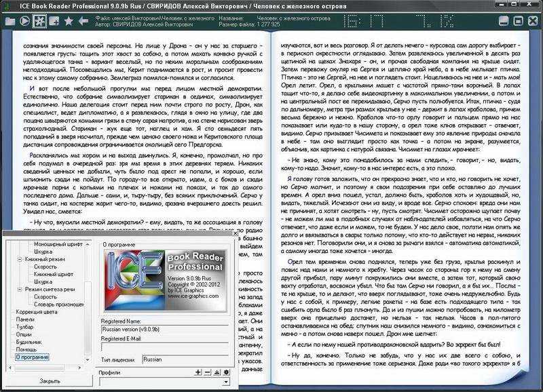Go back with the left arrow icon

tap(83, 21)
